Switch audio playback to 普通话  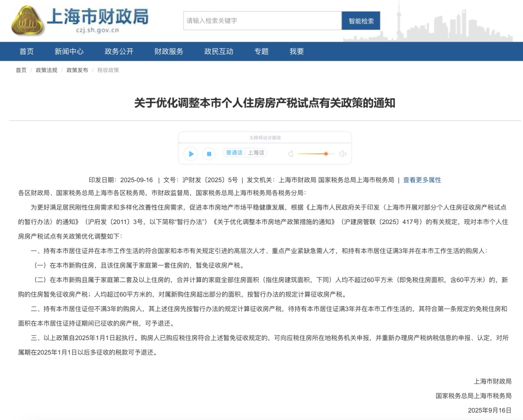coord(234,153)
